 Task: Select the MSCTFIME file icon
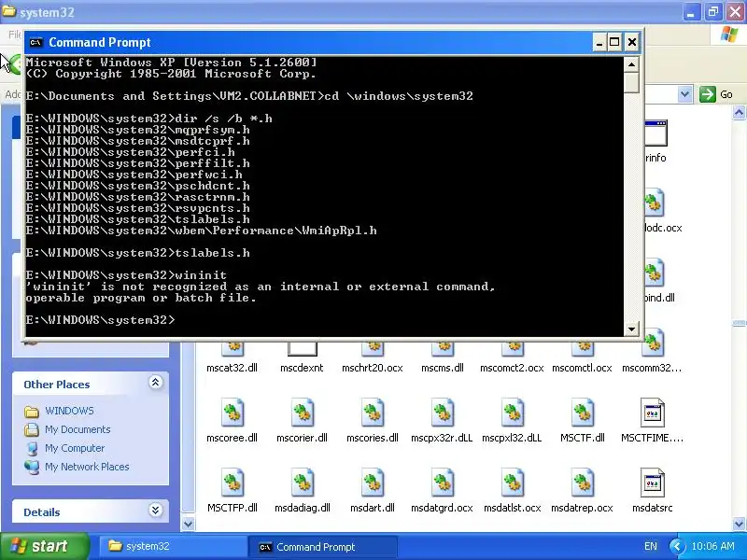click(652, 413)
